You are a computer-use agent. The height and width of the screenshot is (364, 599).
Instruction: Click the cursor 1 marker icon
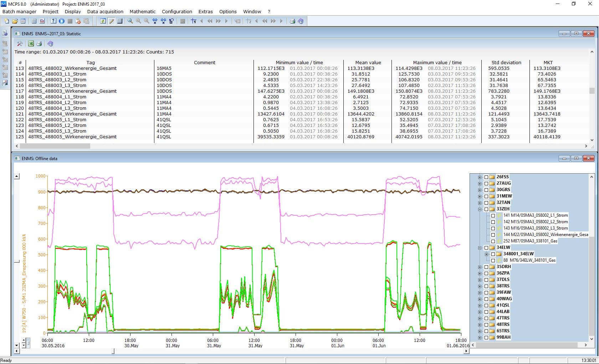coord(194,21)
